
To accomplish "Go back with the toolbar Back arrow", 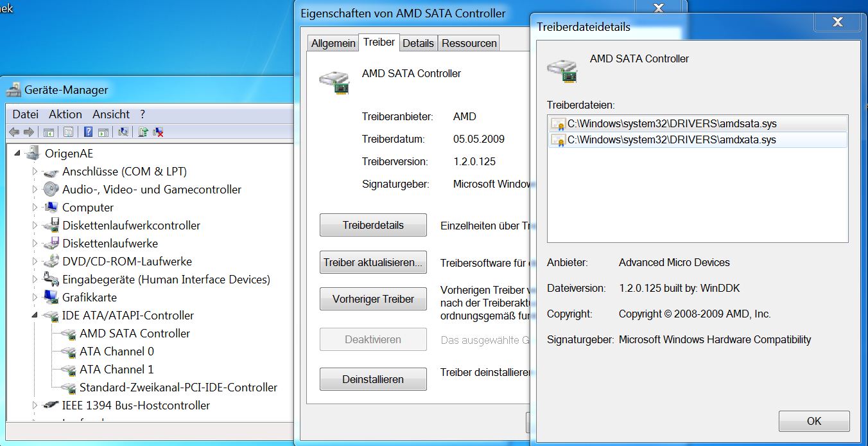I will [13, 132].
